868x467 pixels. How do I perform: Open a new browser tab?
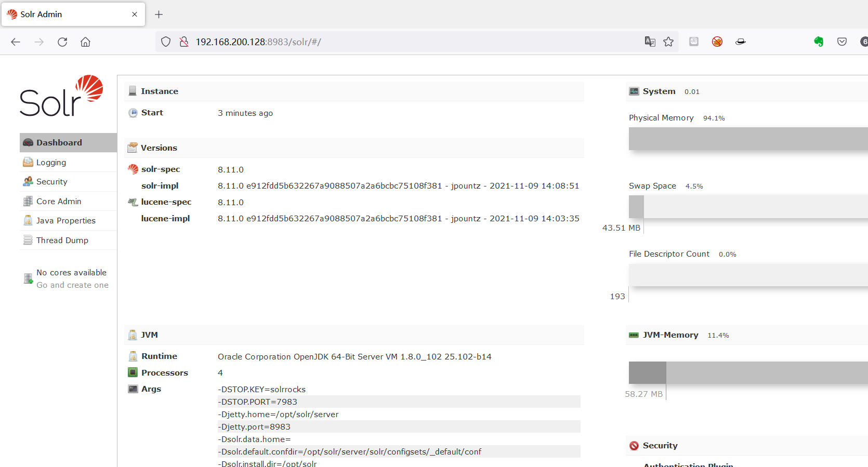coord(159,15)
